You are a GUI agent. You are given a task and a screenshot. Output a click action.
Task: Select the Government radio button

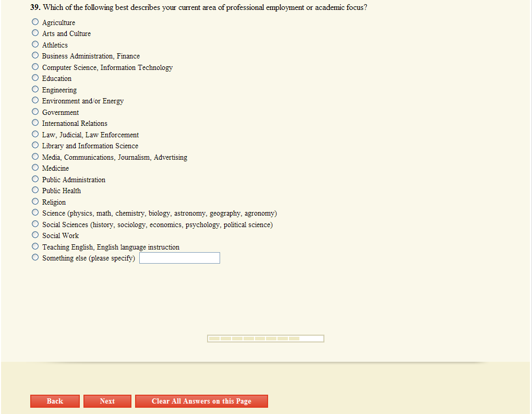click(35, 111)
